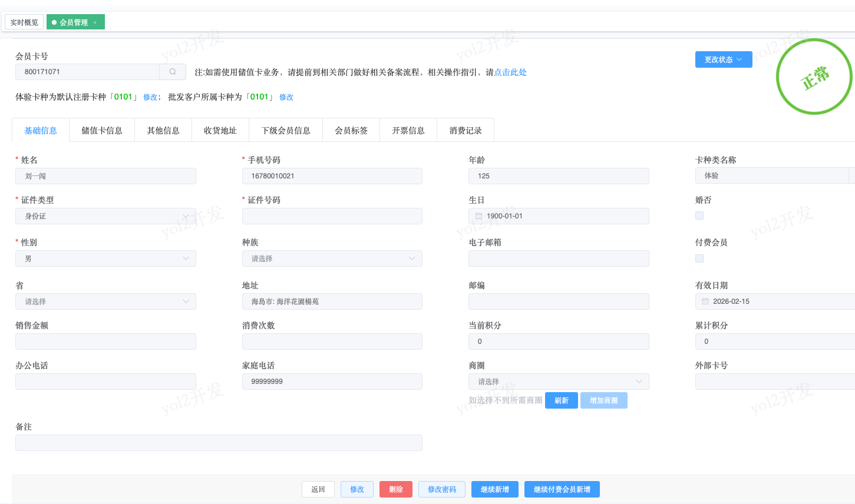Click the chevron on 更改状态 button

740,59
